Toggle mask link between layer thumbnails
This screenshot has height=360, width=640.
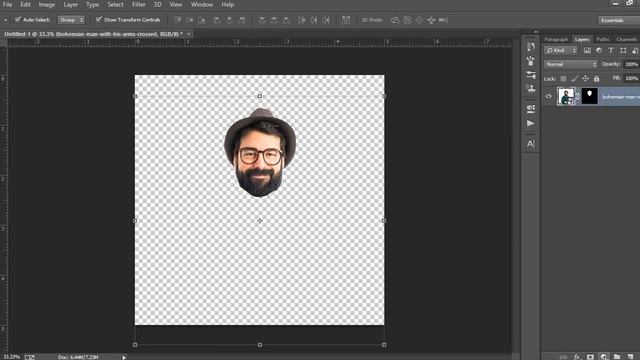pyautogui.click(x=578, y=97)
